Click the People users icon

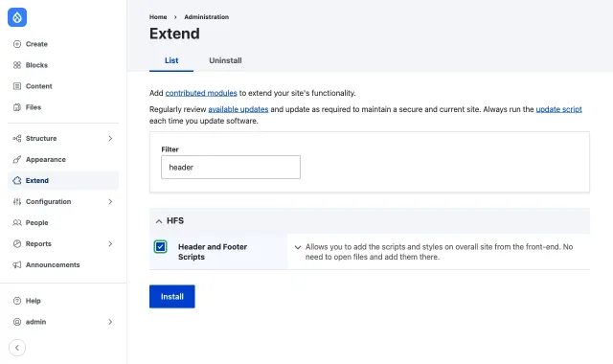click(x=17, y=223)
